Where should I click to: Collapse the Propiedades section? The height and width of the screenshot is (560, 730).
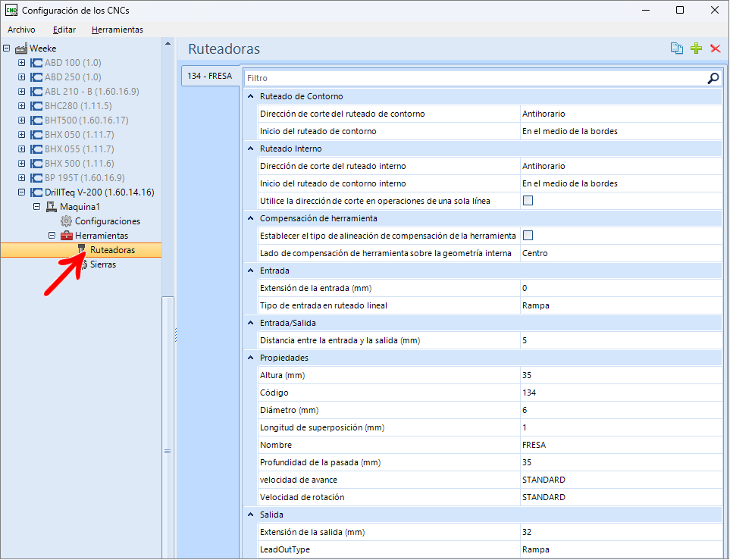(x=251, y=358)
